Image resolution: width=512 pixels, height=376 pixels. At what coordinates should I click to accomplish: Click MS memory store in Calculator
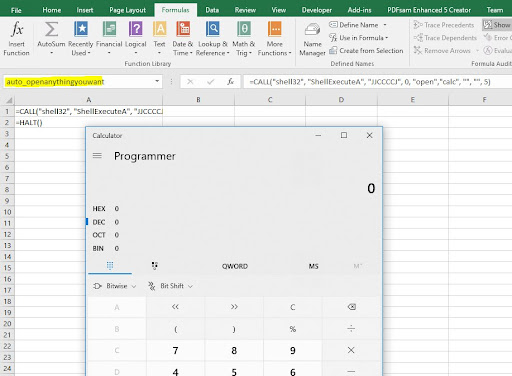pos(313,266)
